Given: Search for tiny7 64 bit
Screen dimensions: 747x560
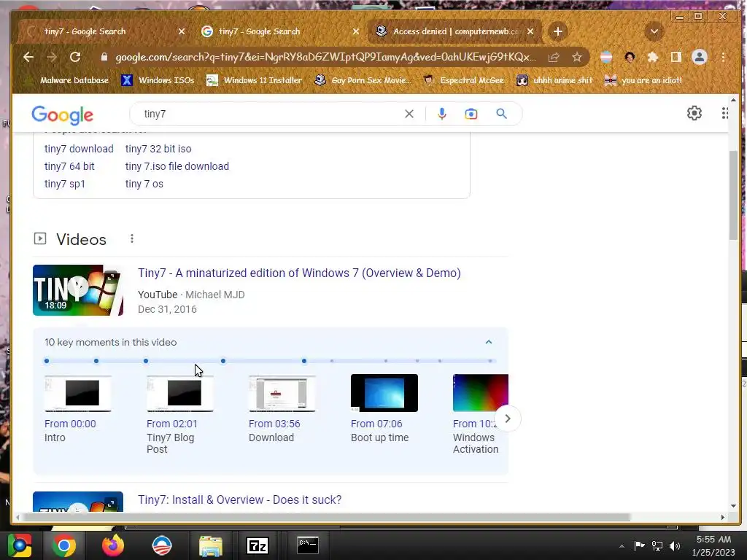Looking at the screenshot, I should coord(69,166).
